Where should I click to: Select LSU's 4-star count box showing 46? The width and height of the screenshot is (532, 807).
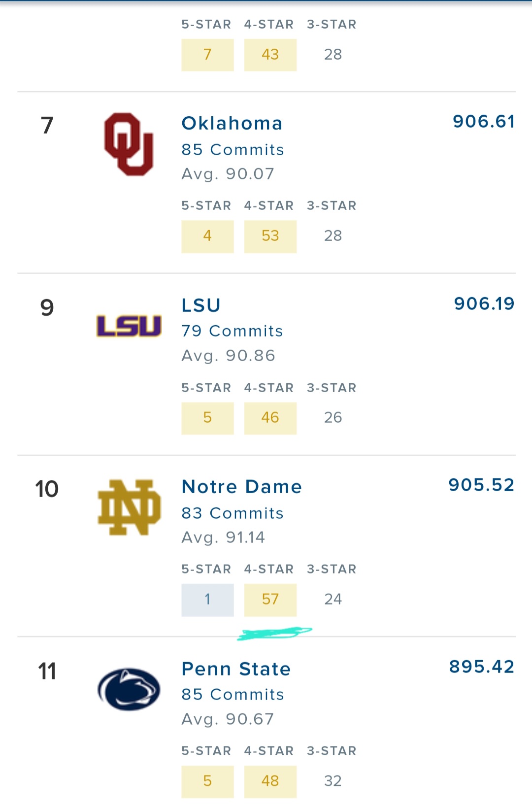pos(270,418)
